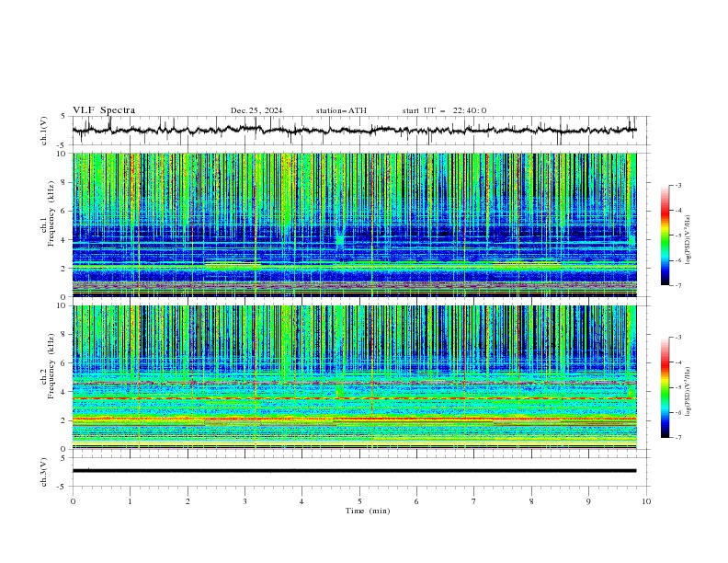
Task: Select the "start UT = 22:40:0" text
Action: [x=444, y=110]
